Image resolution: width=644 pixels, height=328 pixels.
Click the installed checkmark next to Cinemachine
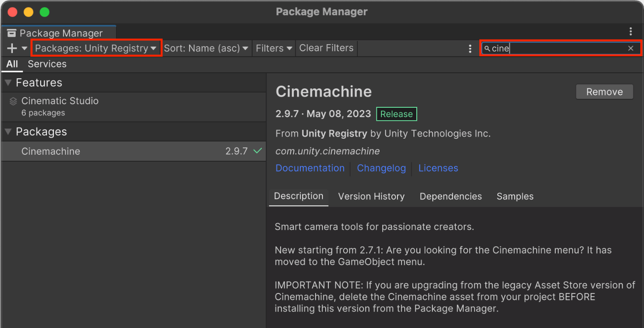(258, 151)
